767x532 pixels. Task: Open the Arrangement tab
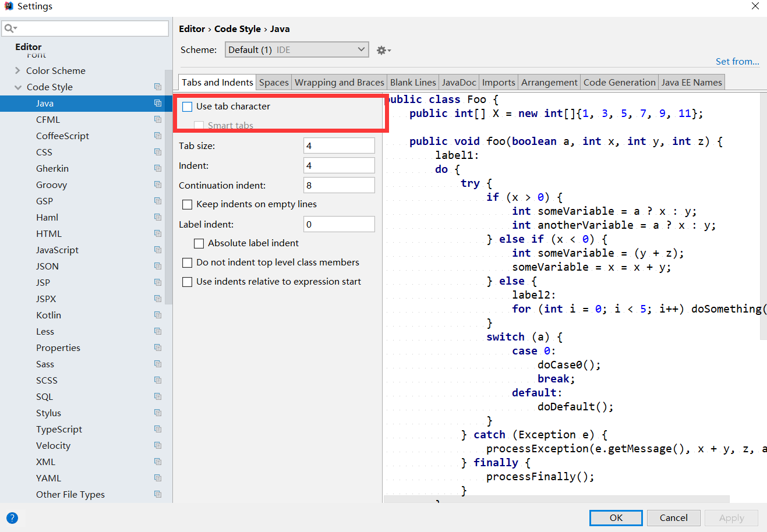549,83
